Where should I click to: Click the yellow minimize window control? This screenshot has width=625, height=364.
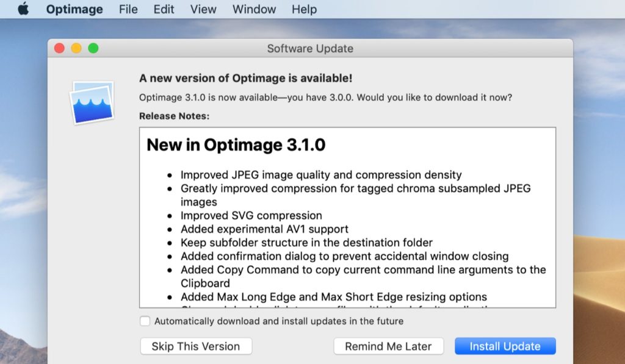[75, 47]
